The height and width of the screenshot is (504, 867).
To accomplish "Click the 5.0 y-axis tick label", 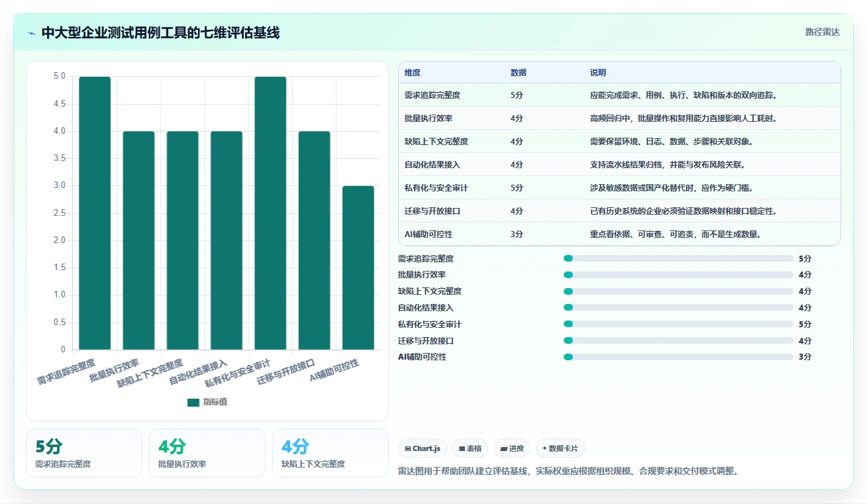I will tap(59, 76).
